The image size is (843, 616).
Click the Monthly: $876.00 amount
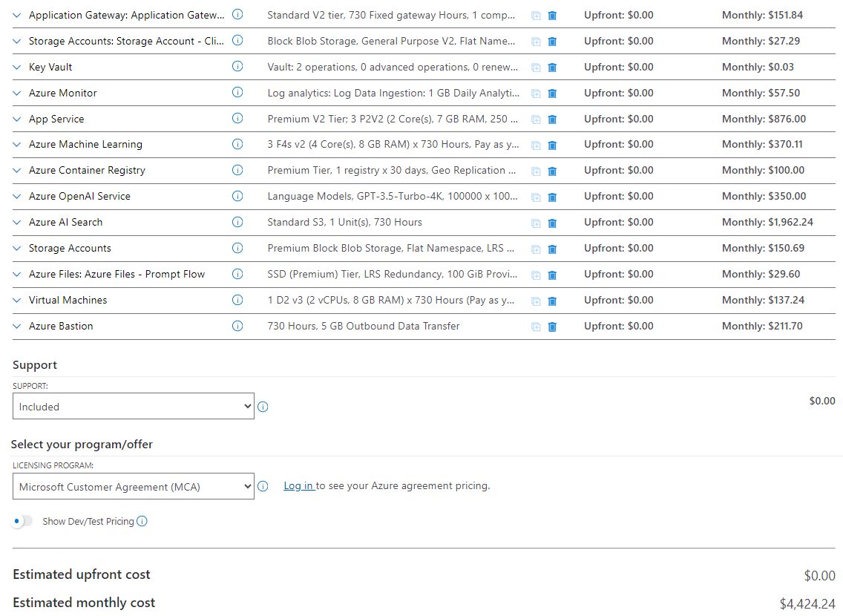(764, 119)
